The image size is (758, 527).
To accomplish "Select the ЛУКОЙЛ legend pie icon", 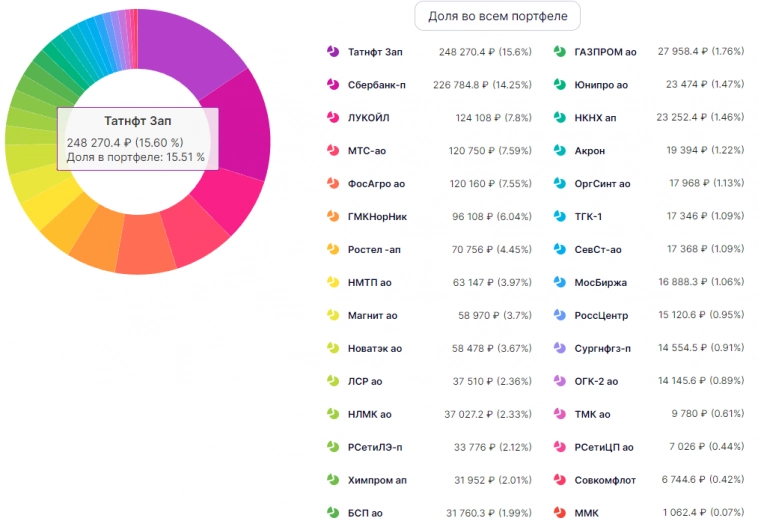I will coord(333,117).
